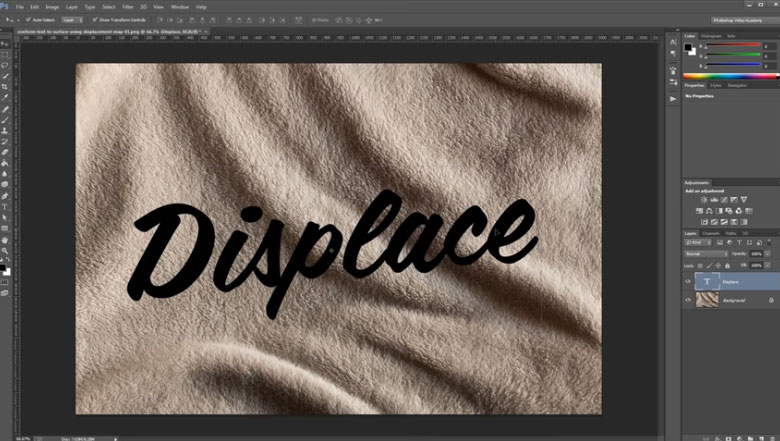
Task: Select the Move tool
Action: click(5, 44)
